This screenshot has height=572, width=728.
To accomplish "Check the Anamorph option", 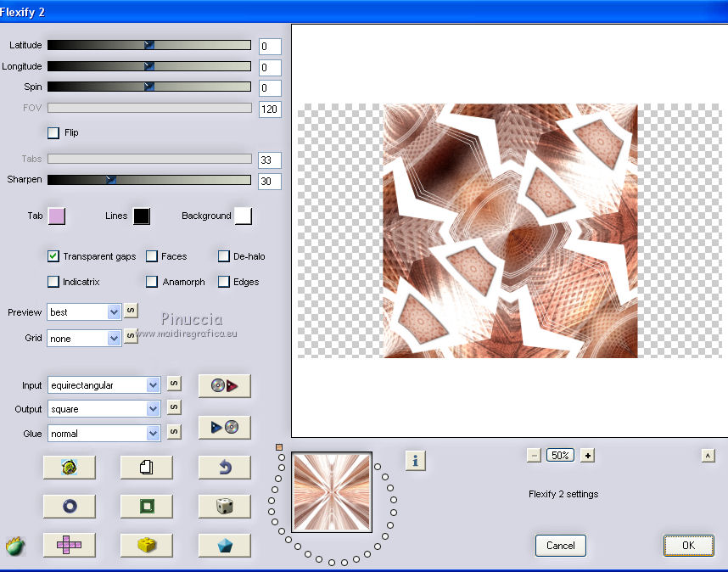I will (152, 282).
